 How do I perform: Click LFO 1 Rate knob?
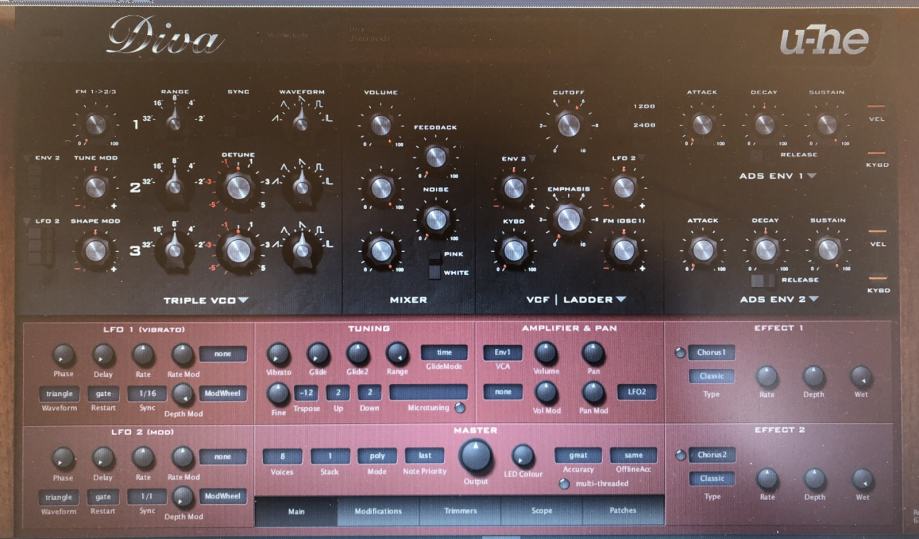tap(143, 355)
